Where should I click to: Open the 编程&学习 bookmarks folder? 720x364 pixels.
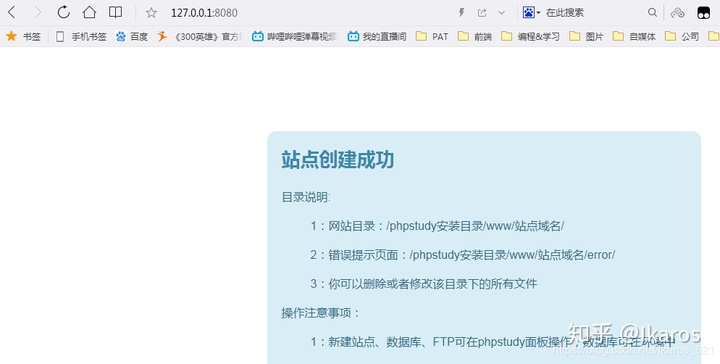530,36
